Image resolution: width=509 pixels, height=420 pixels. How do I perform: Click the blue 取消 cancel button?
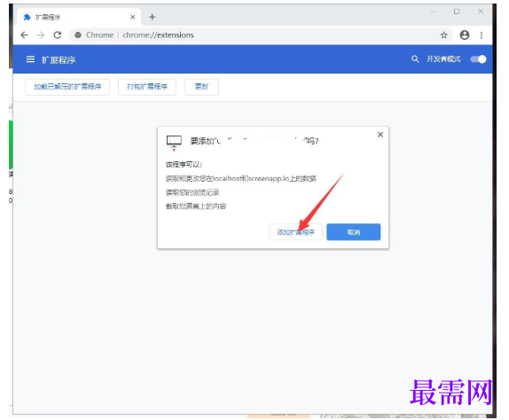354,232
